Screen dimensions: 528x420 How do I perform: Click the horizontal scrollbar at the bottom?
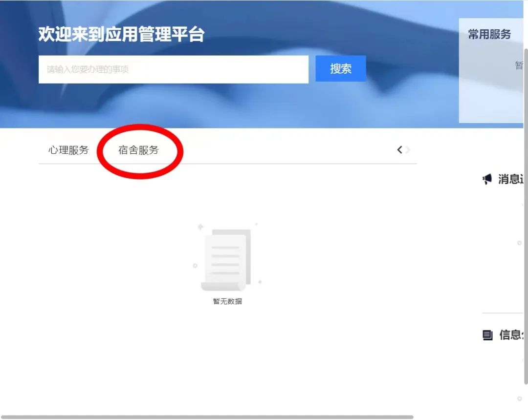(x=208, y=417)
